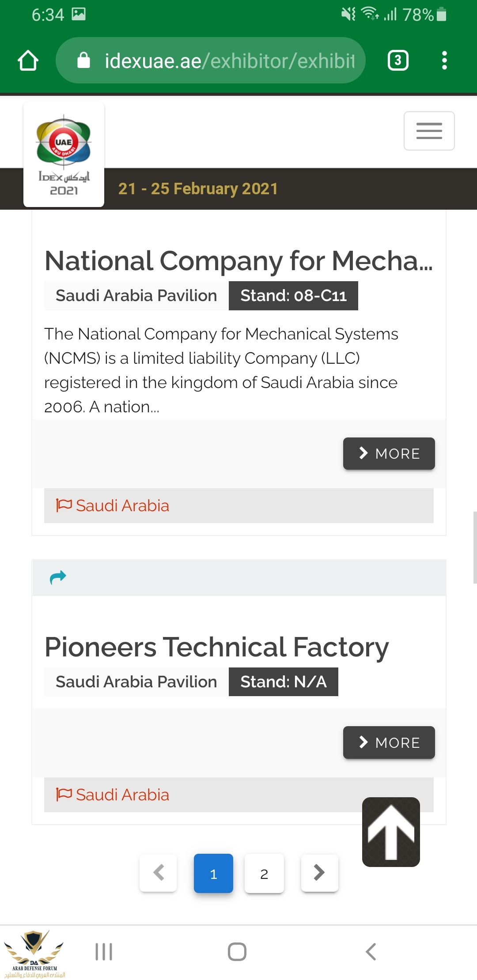Open MORE for National Company for Mechanical Systems
The image size is (477, 980).
(x=389, y=454)
